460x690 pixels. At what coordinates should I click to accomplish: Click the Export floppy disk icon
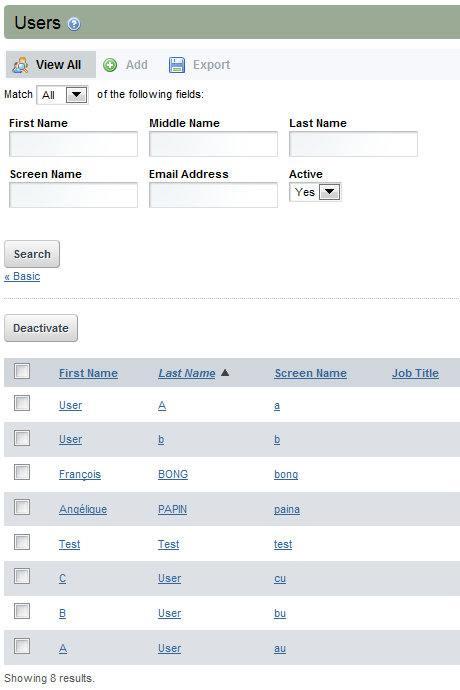pos(177,65)
